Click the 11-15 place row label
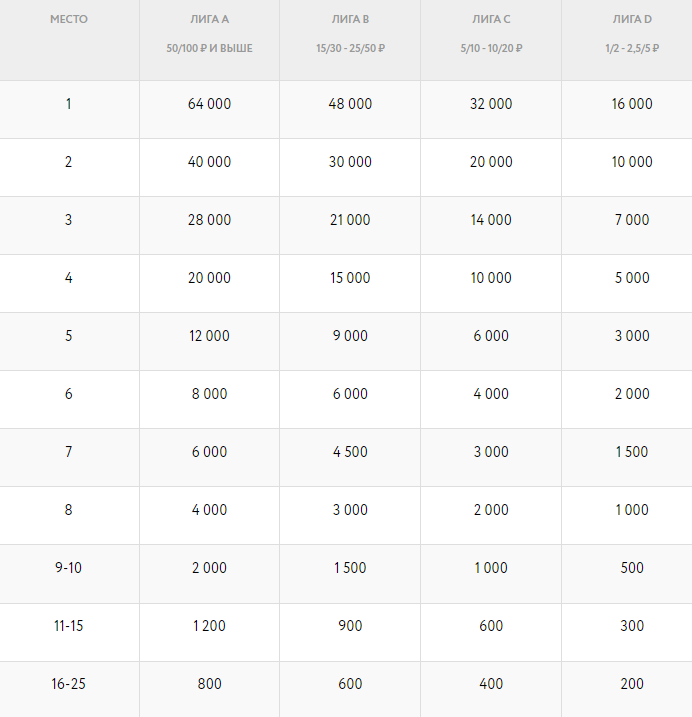This screenshot has height=717, width=692. 69,626
